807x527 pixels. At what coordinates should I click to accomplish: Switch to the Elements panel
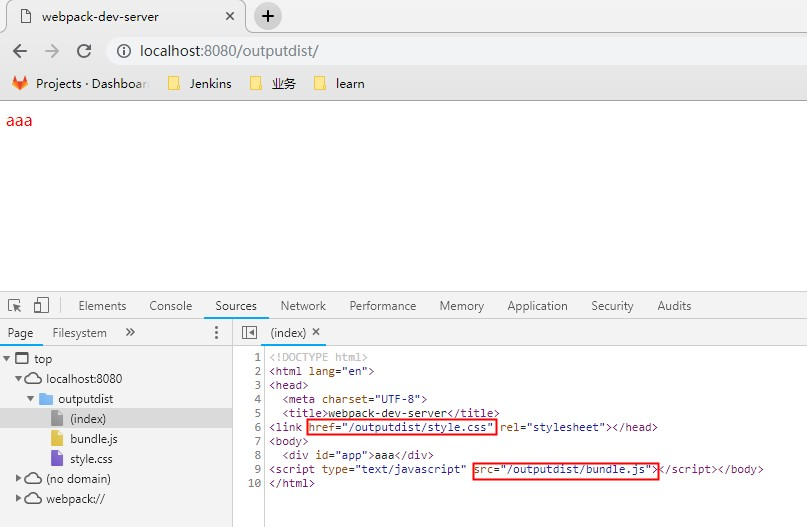pyautogui.click(x=102, y=306)
